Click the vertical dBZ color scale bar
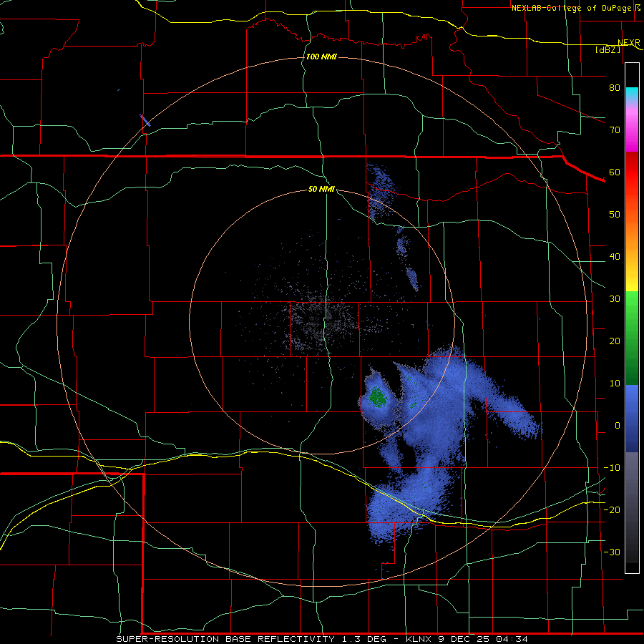 [x=632, y=318]
